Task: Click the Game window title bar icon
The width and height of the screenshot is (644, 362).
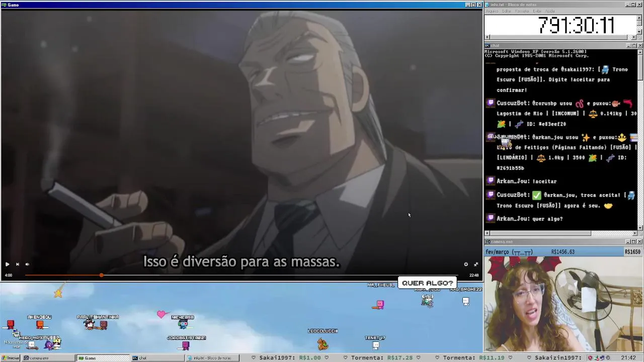Action: pos(4,5)
